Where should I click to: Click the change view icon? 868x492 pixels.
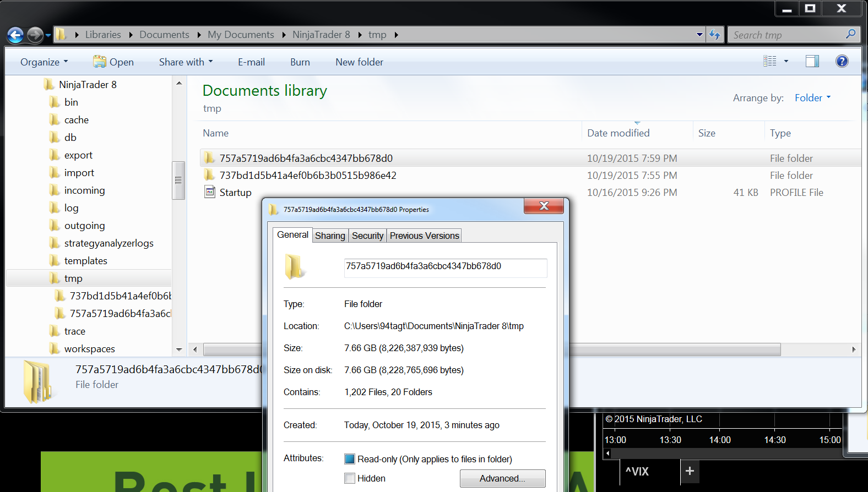click(x=770, y=61)
